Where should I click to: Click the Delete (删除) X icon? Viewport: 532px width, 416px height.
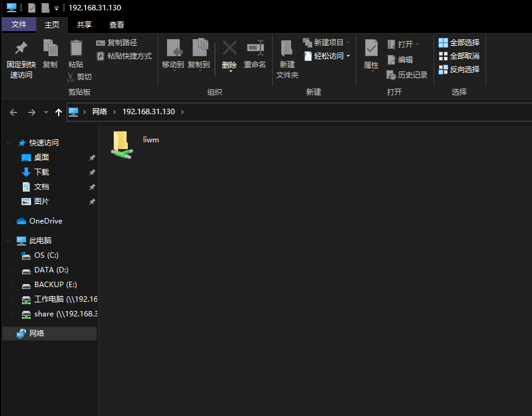[230, 48]
